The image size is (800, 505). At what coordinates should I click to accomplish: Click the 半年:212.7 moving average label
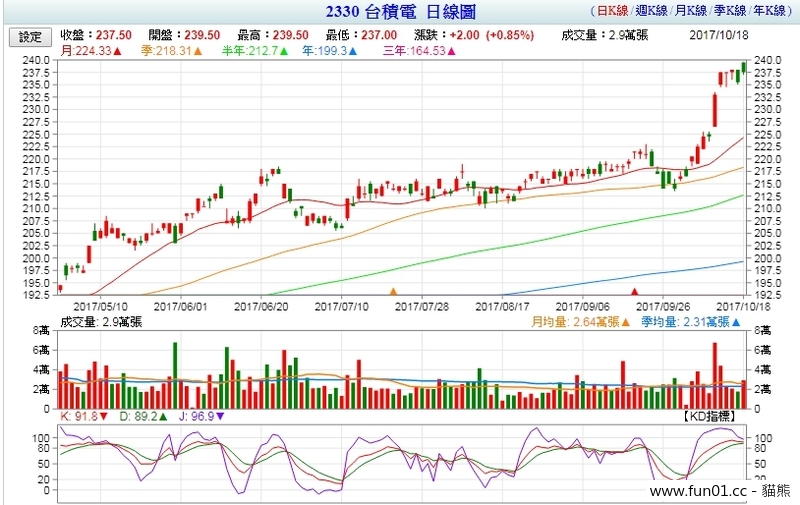click(x=255, y=51)
